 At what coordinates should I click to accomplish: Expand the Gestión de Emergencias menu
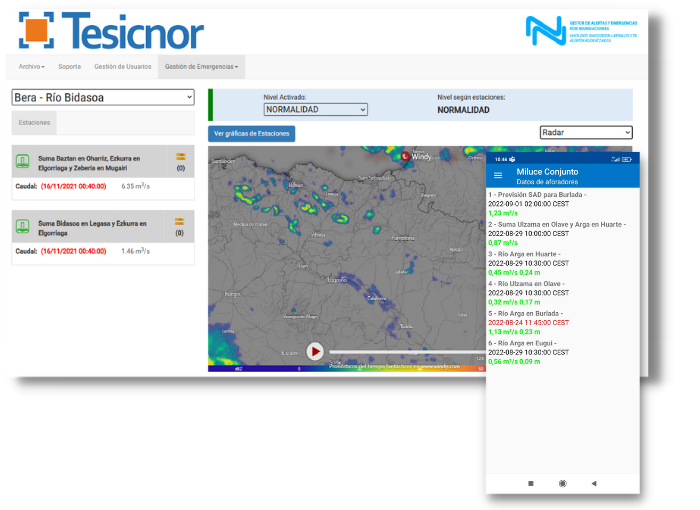(x=201, y=67)
